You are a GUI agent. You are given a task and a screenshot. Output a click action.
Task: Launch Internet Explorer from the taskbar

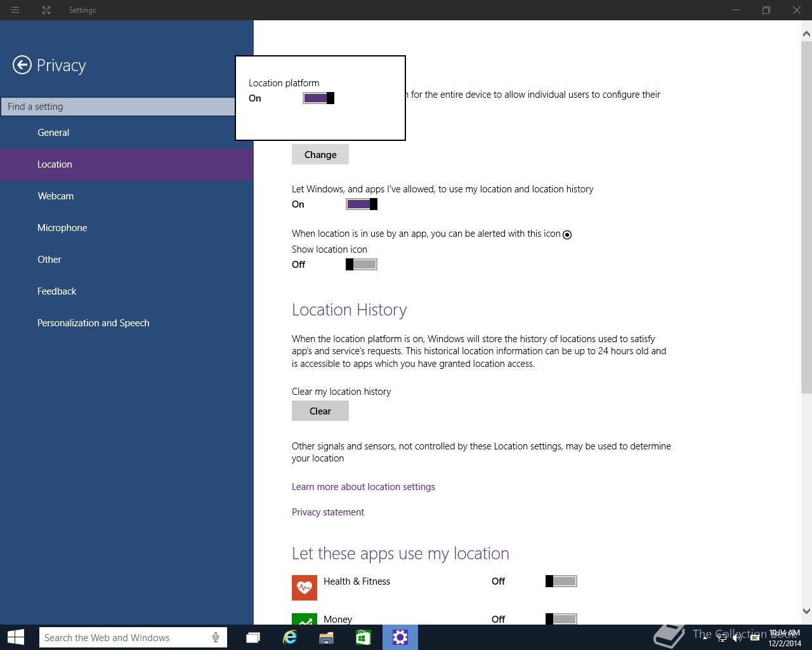click(289, 637)
